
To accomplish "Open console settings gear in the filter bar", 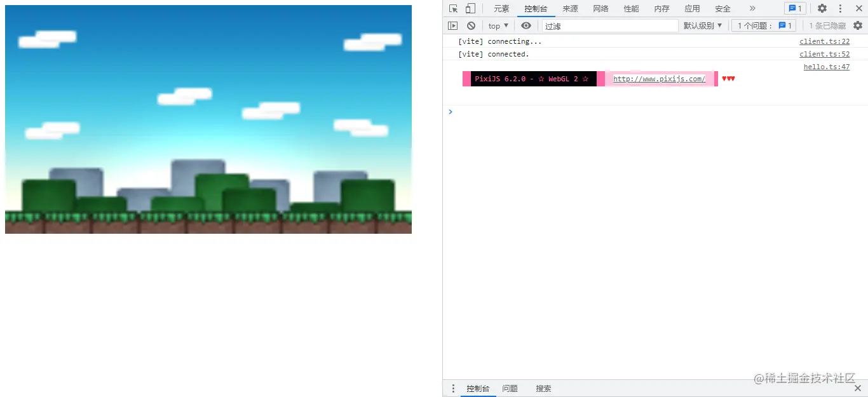I will 858,25.
